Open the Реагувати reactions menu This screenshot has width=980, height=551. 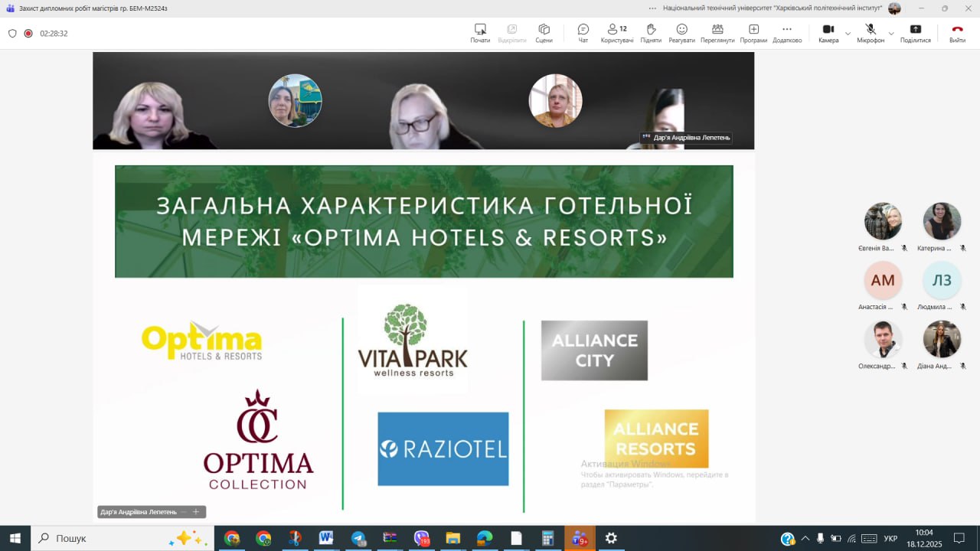coord(681,33)
